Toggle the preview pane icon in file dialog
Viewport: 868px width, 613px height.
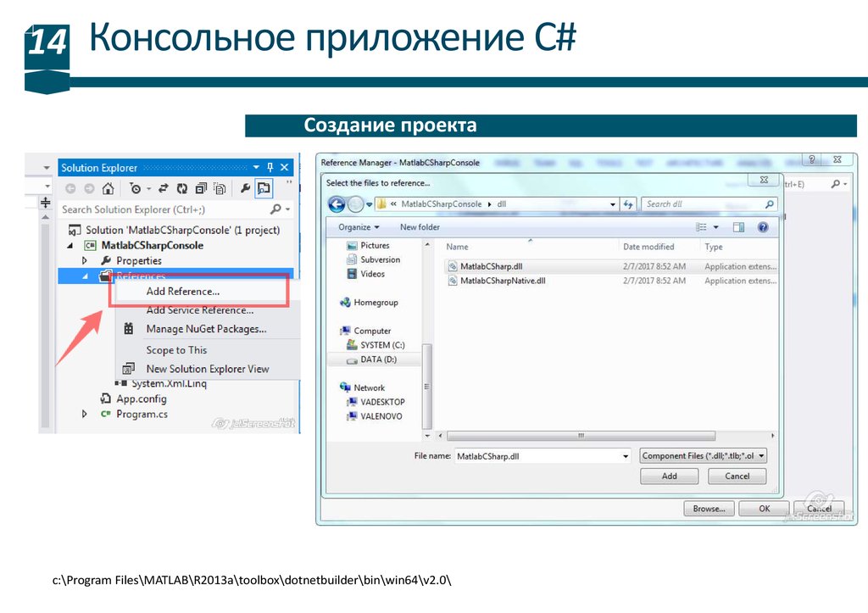[738, 227]
